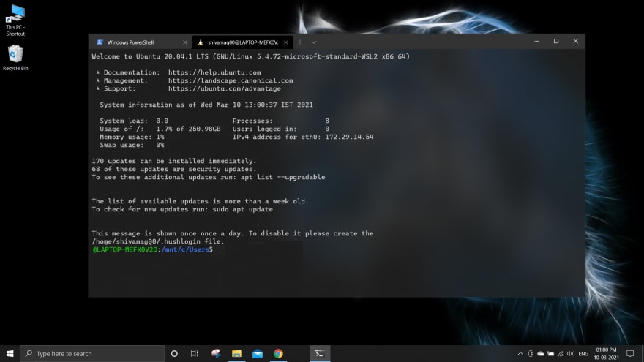Click the /mnt/c/Users path in prompt
Viewport: 644px width, 362px height.
[185, 249]
